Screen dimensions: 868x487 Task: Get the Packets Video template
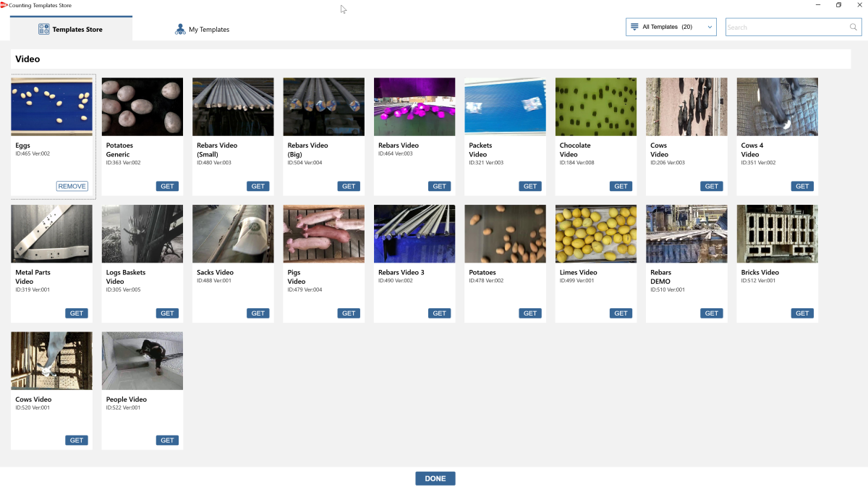(530, 186)
